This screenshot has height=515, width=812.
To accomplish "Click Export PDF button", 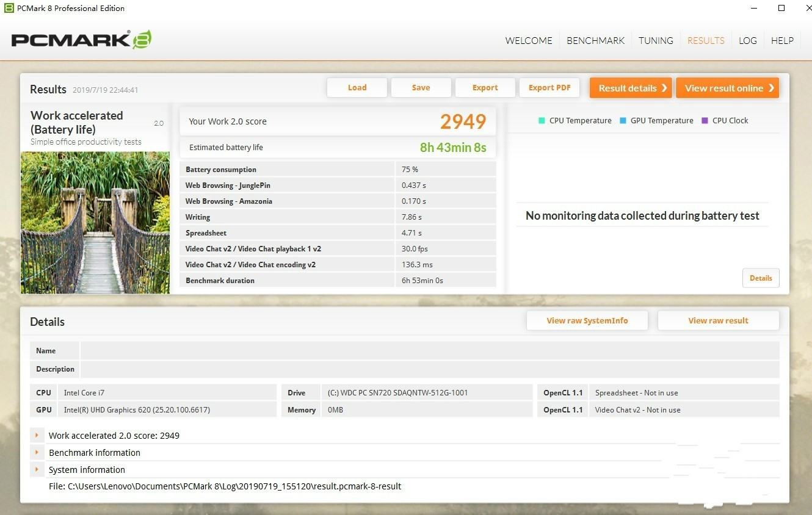I will point(549,87).
